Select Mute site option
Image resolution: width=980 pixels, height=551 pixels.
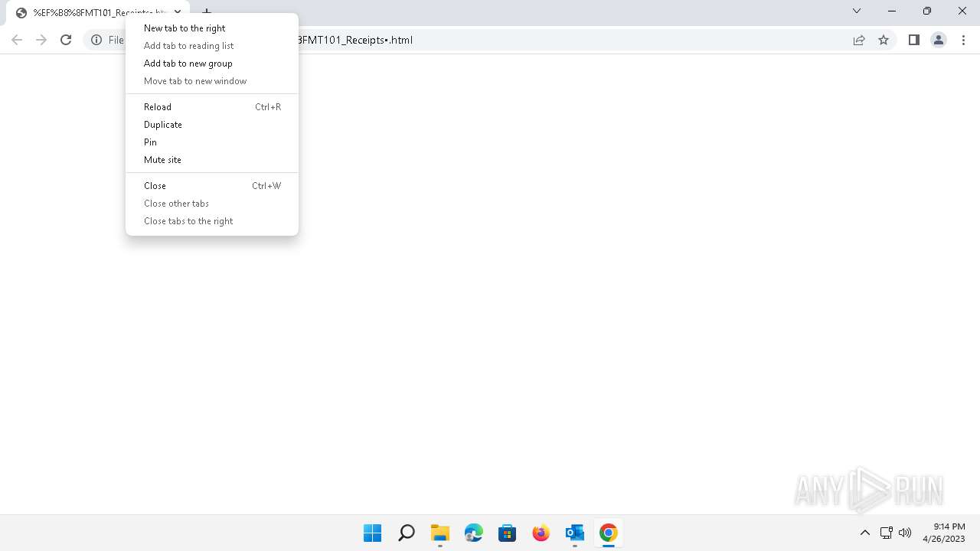coord(212,160)
